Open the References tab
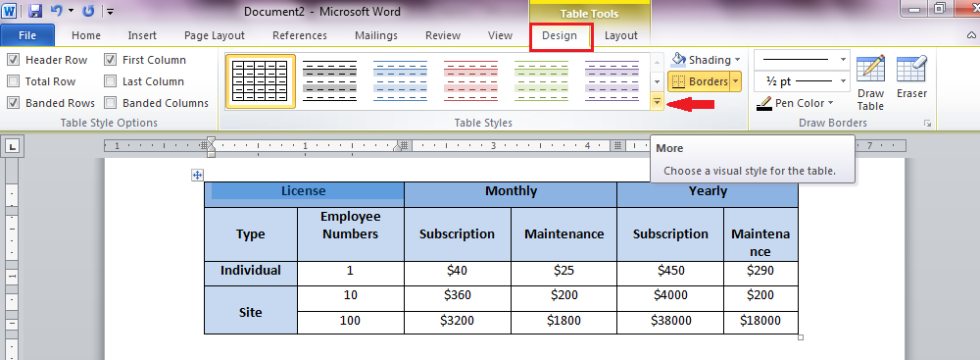The image size is (980, 360). pyautogui.click(x=299, y=35)
